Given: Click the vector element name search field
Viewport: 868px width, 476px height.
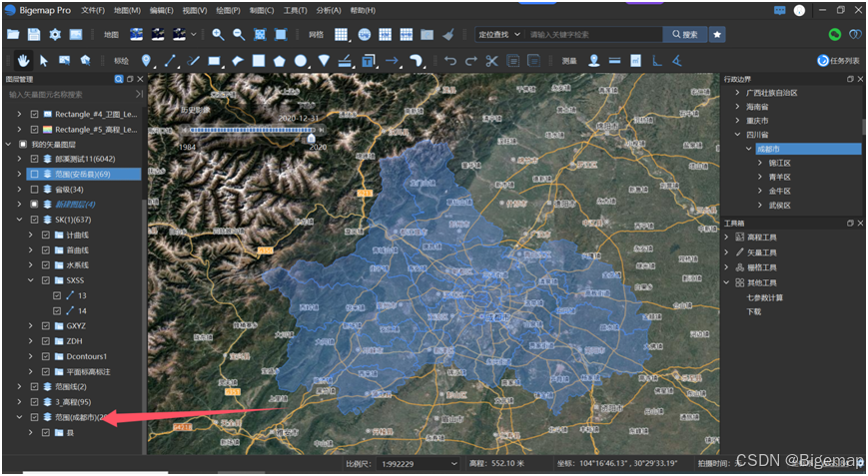Looking at the screenshot, I should pyautogui.click(x=69, y=95).
